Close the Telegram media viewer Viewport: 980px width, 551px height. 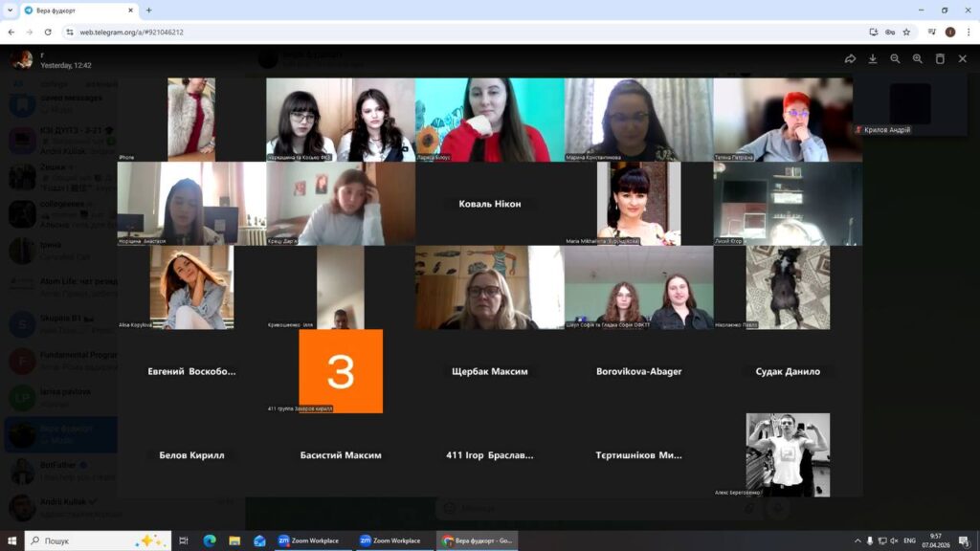tap(963, 58)
